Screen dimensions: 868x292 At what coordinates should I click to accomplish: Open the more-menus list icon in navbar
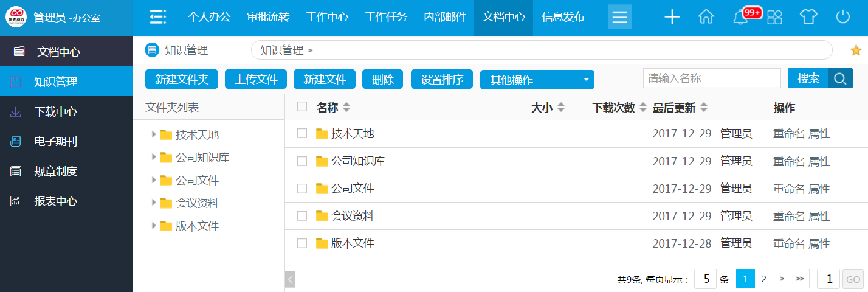click(x=619, y=17)
